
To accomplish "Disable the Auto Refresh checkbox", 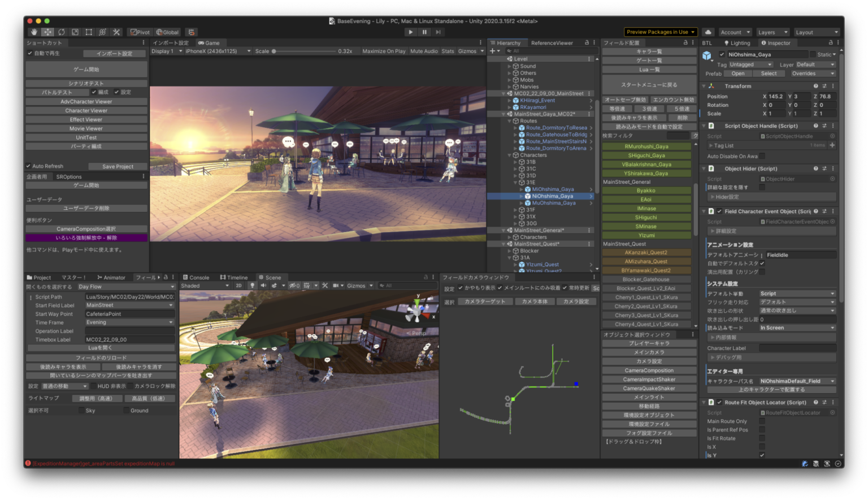I will 28,166.
